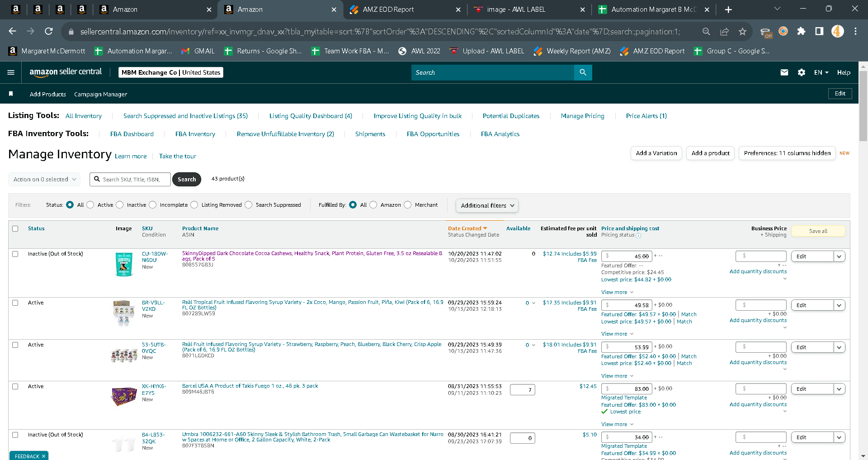Open the Action on 0 selected dropdown
This screenshot has width=868, height=460.
pos(44,180)
